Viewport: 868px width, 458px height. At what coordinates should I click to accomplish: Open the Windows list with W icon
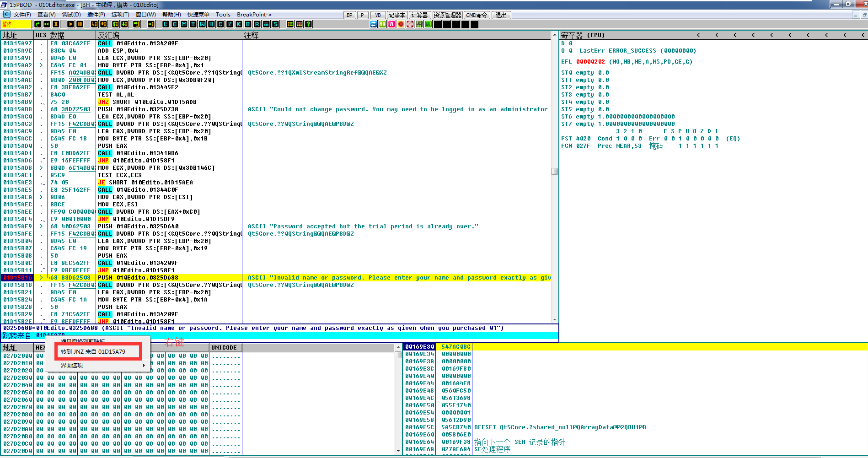202,24
